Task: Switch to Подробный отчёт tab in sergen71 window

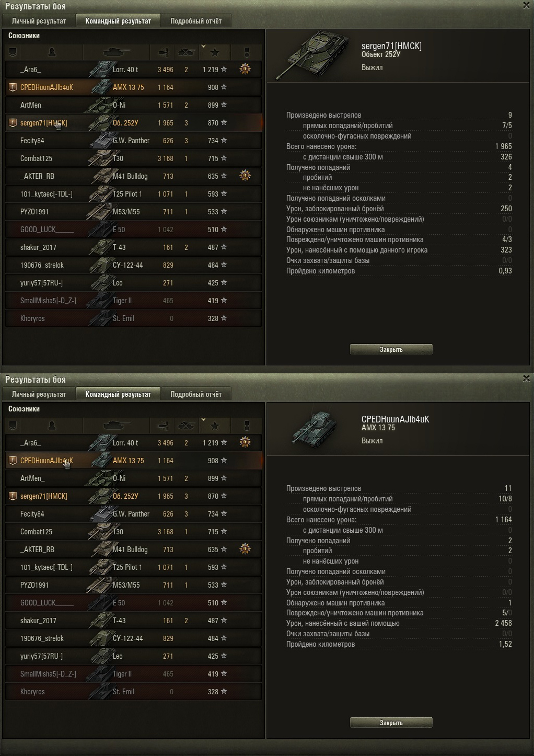Action: (196, 21)
